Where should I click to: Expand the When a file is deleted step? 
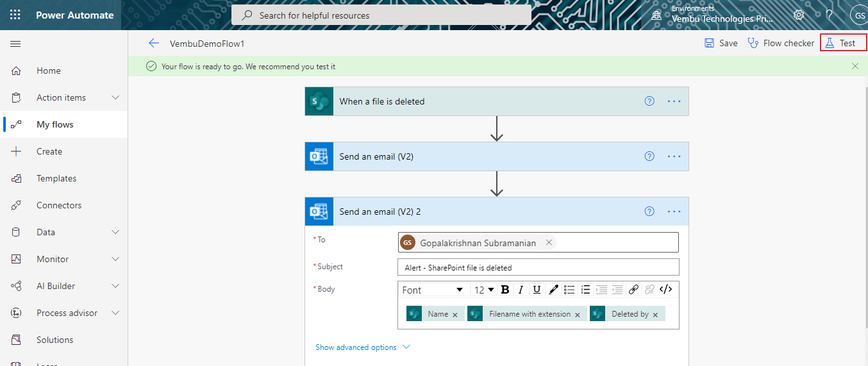[497, 101]
